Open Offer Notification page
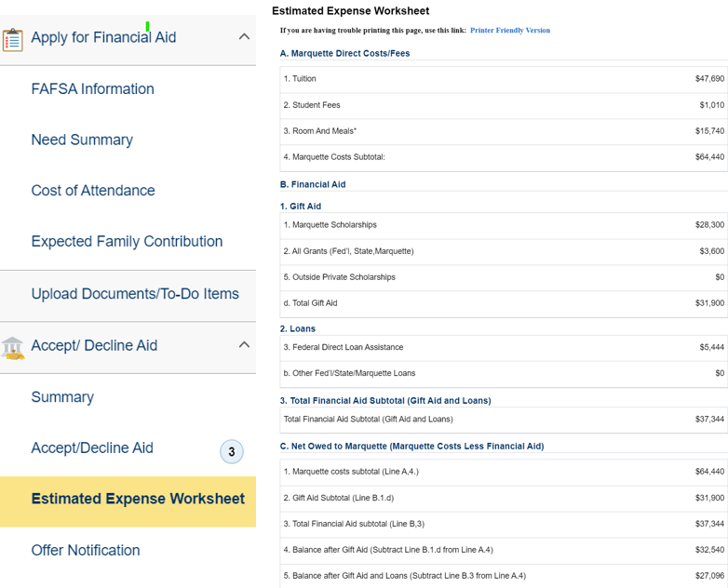Image resolution: width=728 pixels, height=588 pixels. (86, 551)
